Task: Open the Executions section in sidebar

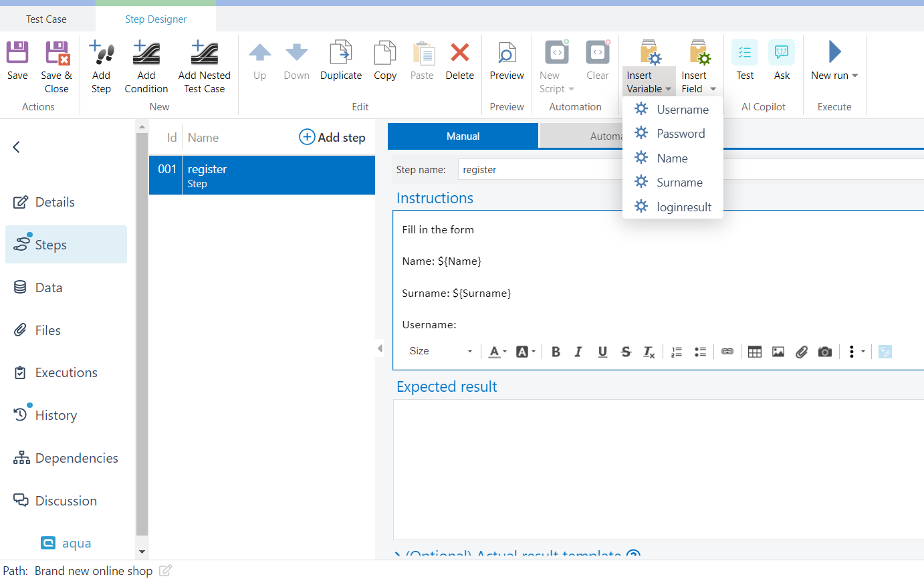Action: click(x=66, y=373)
